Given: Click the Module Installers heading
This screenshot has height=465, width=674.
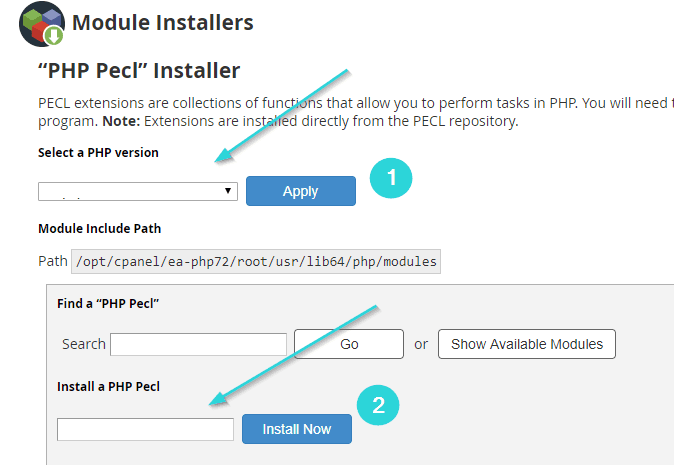Looking at the screenshot, I should [162, 22].
